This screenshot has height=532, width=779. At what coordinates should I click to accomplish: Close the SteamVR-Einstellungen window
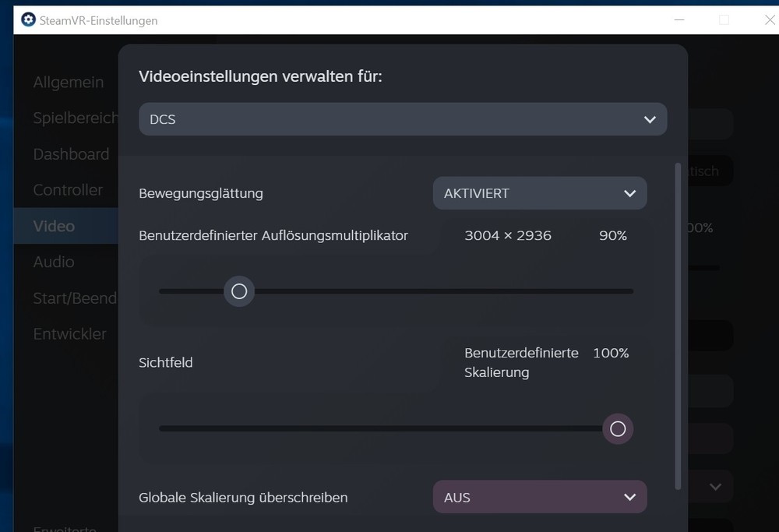pyautogui.click(x=770, y=20)
